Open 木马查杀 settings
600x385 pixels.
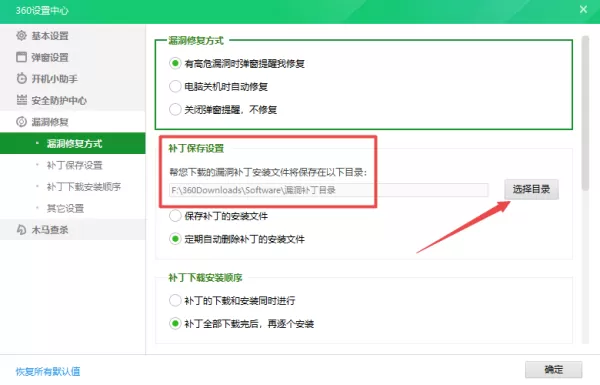73,230
